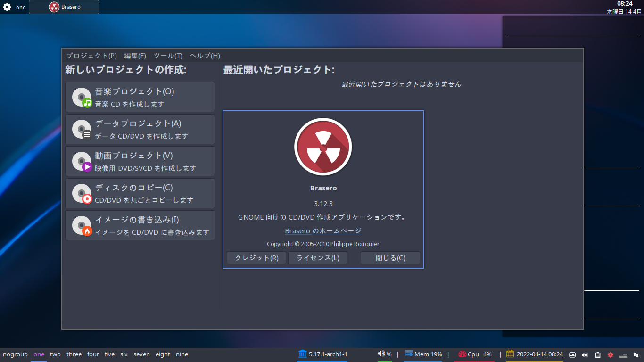Choose イメージの書き込み(I) burn image

(140, 225)
